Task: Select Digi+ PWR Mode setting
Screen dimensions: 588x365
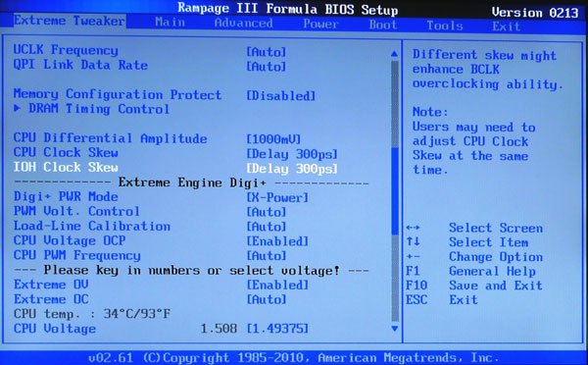Action: [x=66, y=196]
